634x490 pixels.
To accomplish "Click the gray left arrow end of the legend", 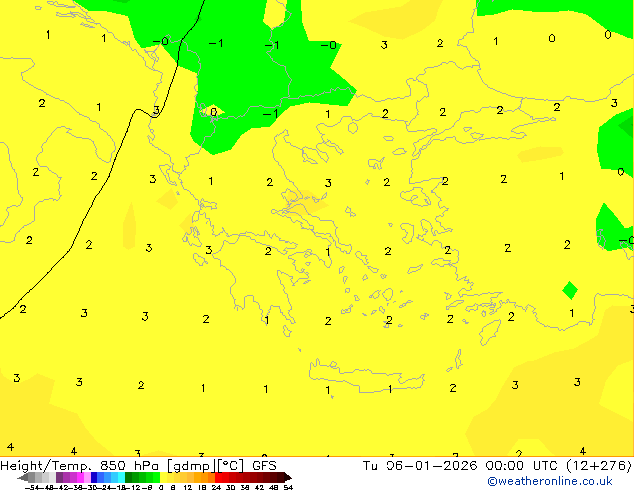I will pyautogui.click(x=23, y=477).
